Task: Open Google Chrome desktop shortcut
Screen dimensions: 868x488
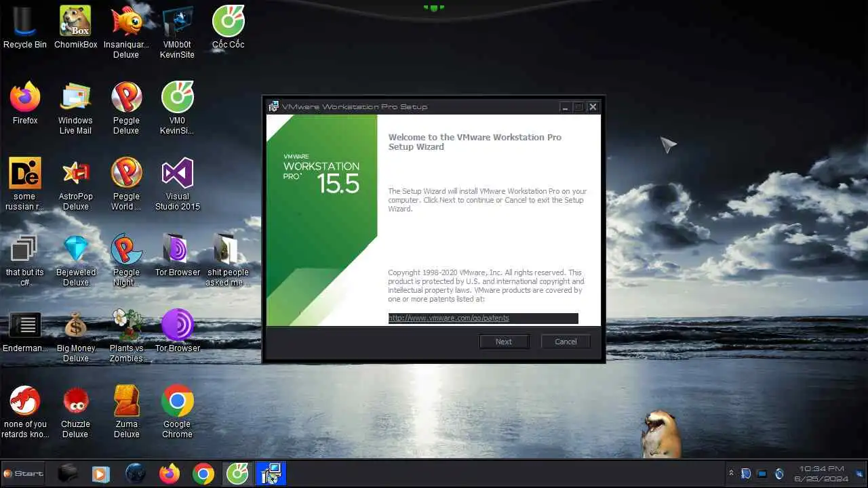Action: pyautogui.click(x=177, y=412)
